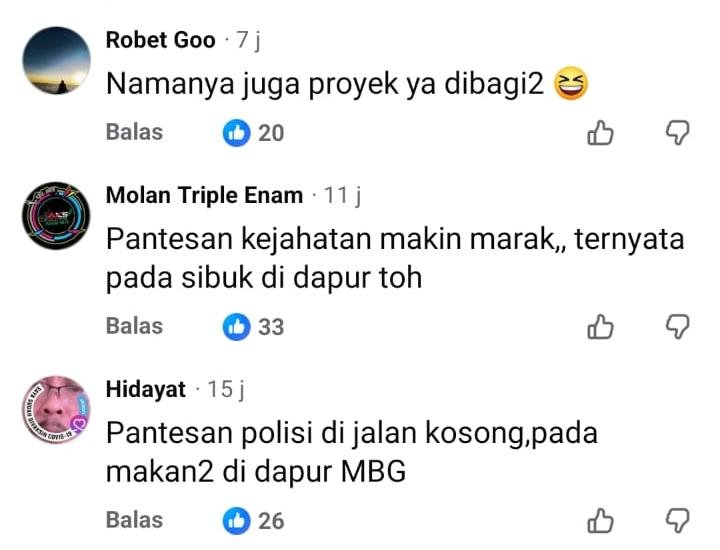Select the 'Pantesan polisi di jalan' comment
This screenshot has width=720, height=550.
point(352,452)
